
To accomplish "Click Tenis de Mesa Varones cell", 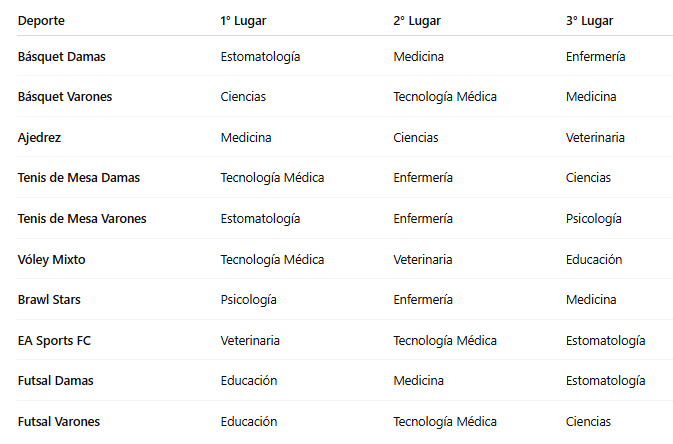I will coord(82,219).
